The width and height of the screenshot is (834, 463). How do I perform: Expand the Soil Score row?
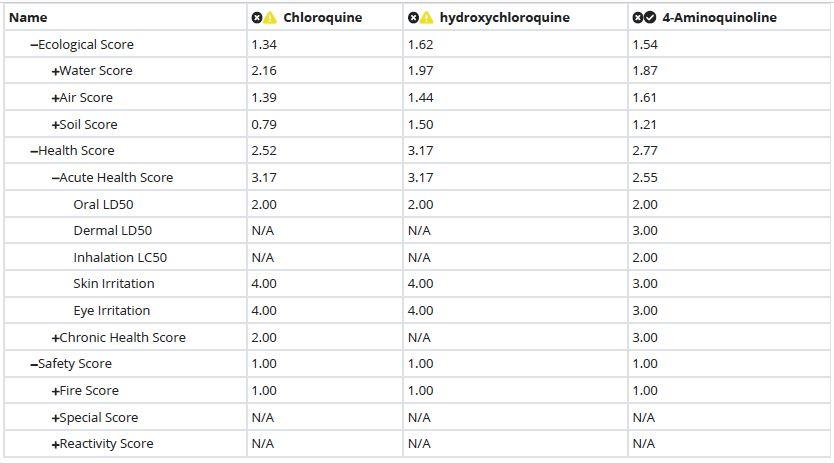55,125
